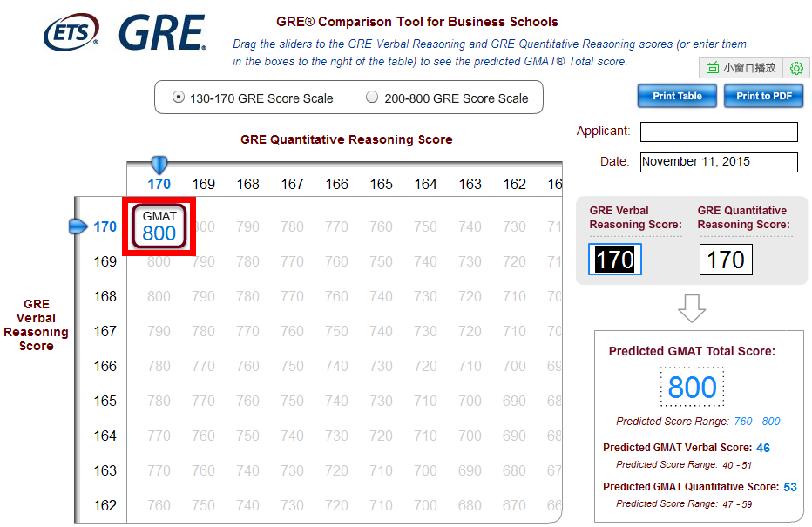Select 164 in the verbal score column
Image resolution: width=812 pixels, height=527 pixels.
pyautogui.click(x=105, y=436)
